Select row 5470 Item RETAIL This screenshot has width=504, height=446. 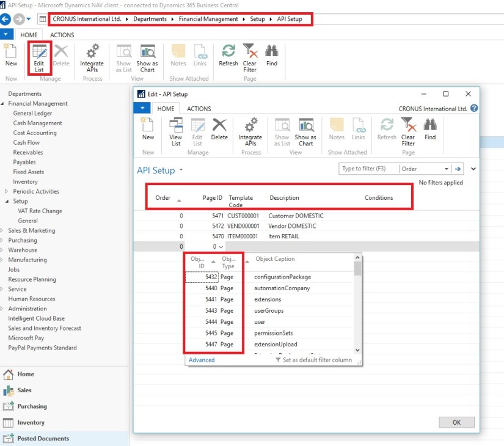pos(305,236)
